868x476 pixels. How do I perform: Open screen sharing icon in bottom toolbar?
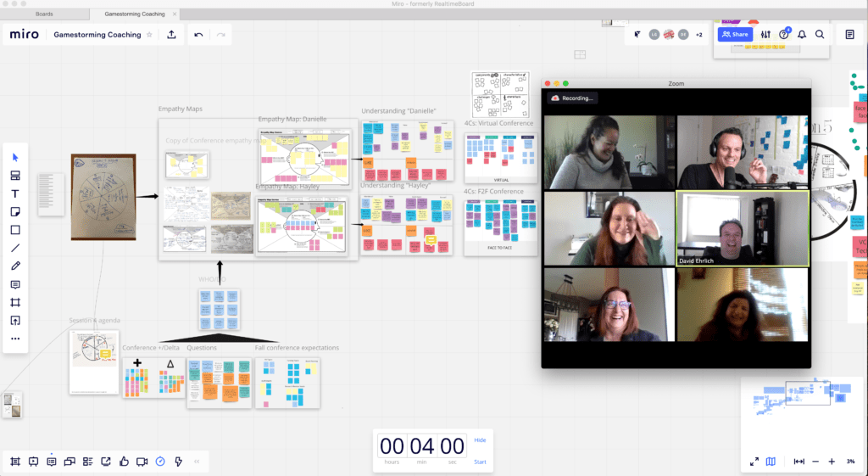coord(106,462)
